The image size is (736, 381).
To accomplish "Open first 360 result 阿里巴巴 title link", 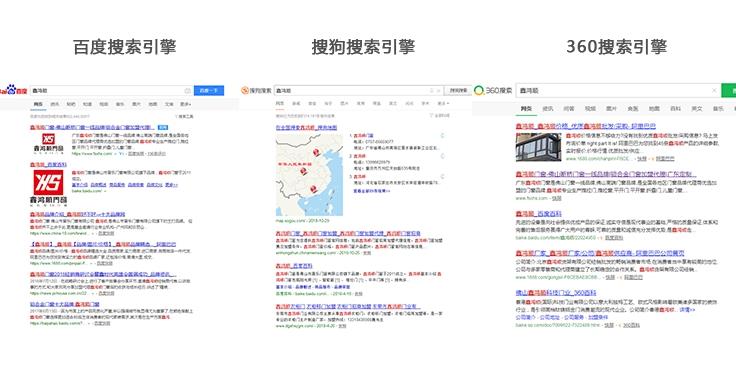I will [x=586, y=126].
